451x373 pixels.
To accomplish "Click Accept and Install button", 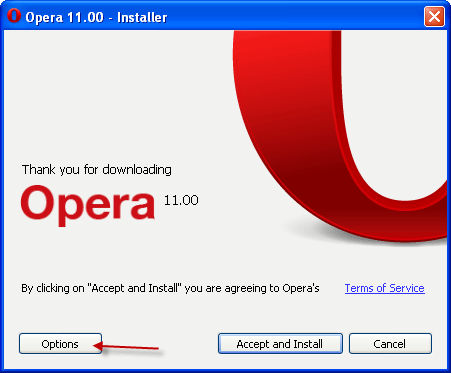I will click(x=280, y=344).
